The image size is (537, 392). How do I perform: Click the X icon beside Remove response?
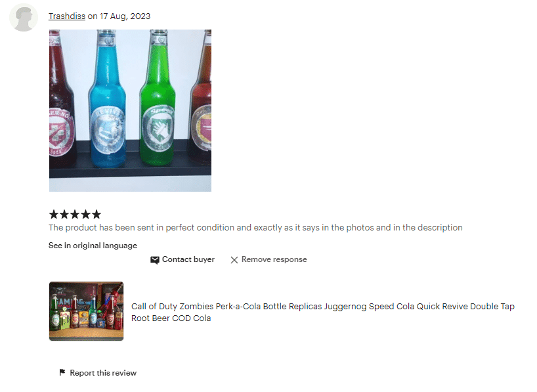tap(234, 260)
